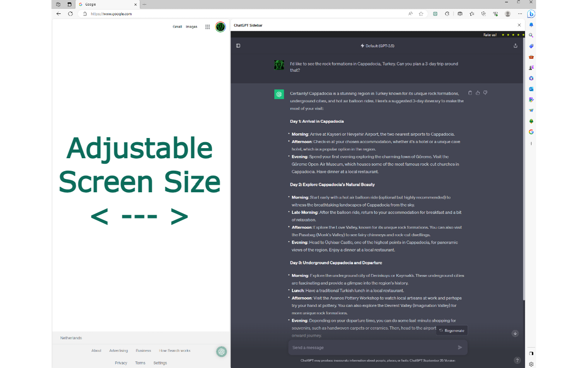Open the Read aloud option in address bar
The width and height of the screenshot is (588, 368).
[x=410, y=14]
